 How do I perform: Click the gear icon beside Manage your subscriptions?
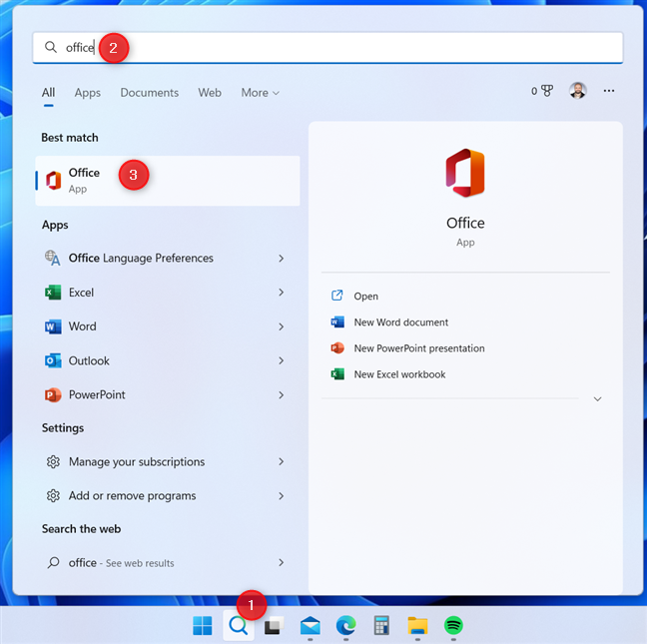pos(53,461)
